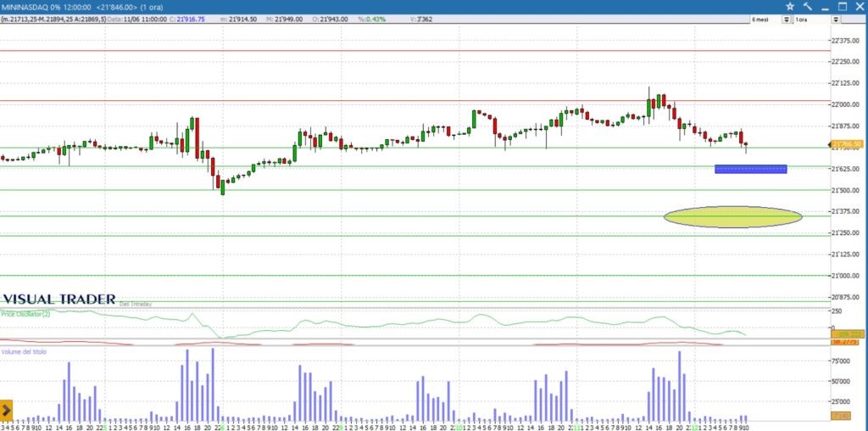Click the 21'125 price axis label
868x431 pixels.
click(x=847, y=255)
